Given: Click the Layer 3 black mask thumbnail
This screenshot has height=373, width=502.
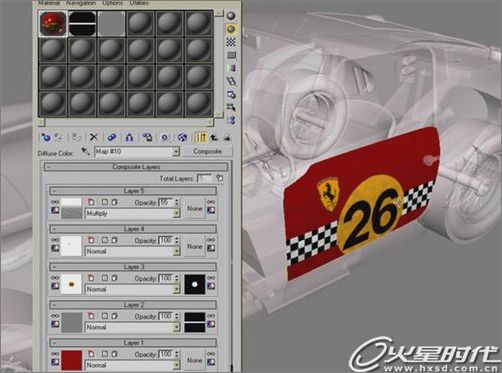Looking at the screenshot, I should point(195,284).
